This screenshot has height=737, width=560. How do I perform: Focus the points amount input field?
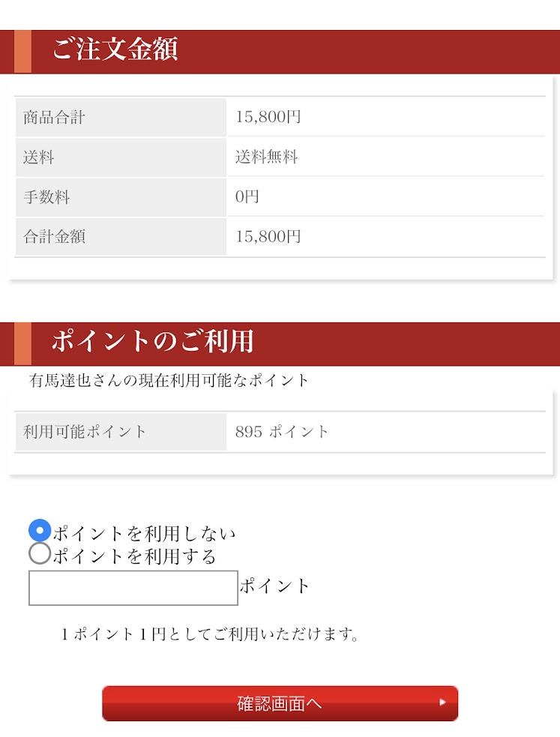[x=133, y=588]
